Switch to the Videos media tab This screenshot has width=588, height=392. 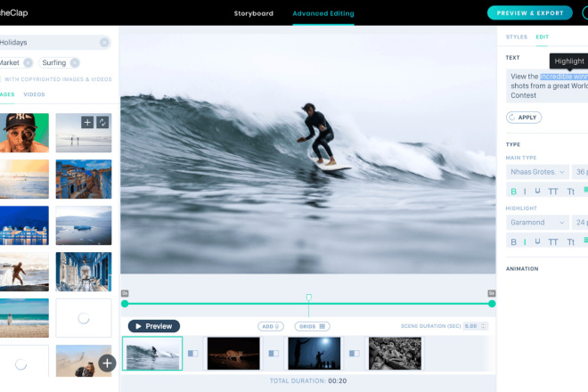pyautogui.click(x=34, y=94)
